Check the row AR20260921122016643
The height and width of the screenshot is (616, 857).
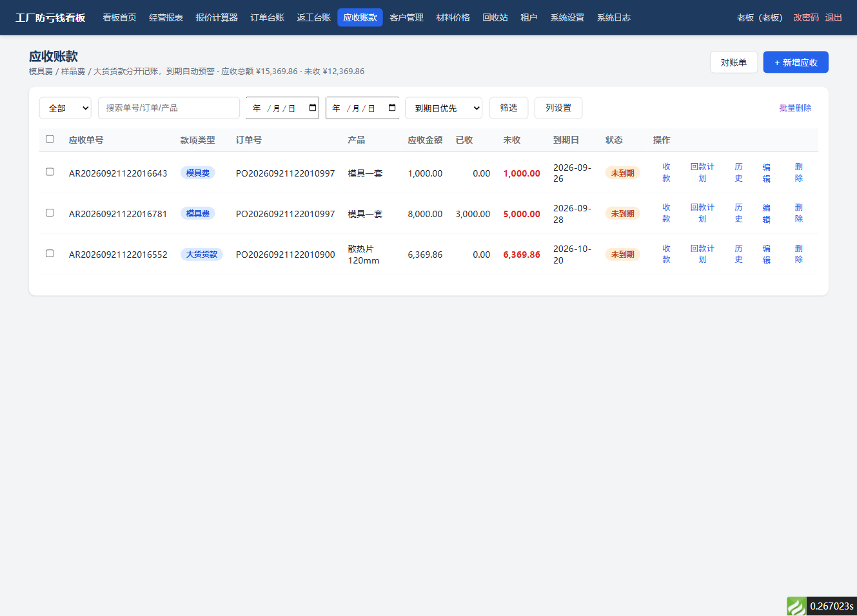tap(50, 172)
